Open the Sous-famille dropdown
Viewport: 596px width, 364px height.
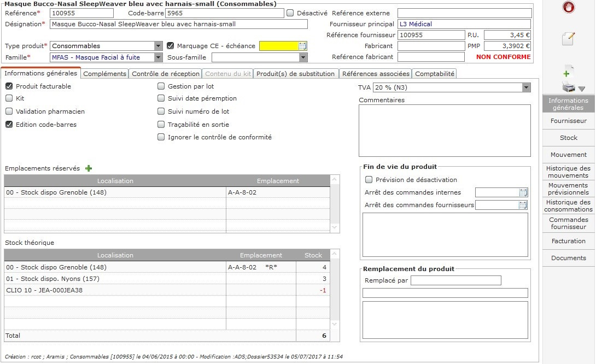click(x=303, y=57)
